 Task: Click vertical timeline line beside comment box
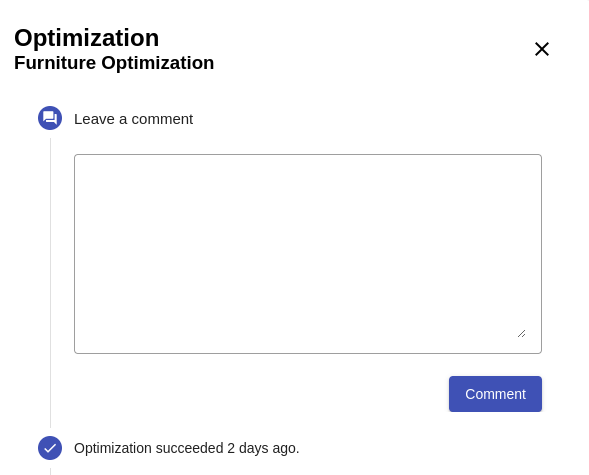50,283
